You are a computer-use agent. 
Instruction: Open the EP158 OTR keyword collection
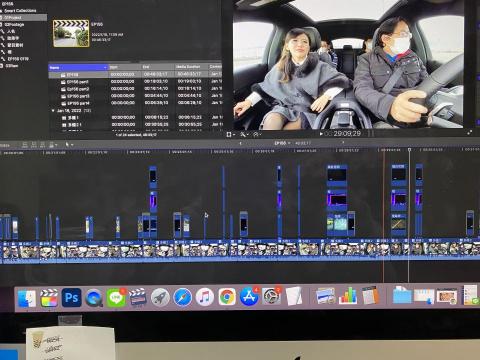pos(18,59)
